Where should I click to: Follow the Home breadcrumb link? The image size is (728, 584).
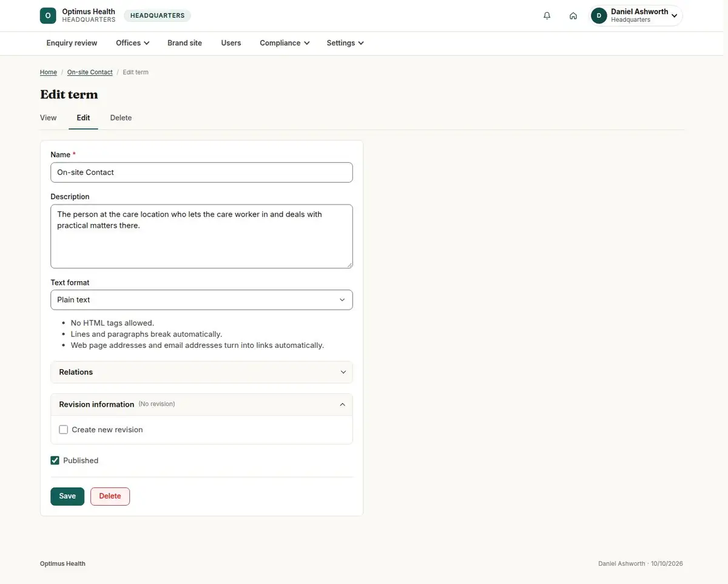click(x=49, y=72)
